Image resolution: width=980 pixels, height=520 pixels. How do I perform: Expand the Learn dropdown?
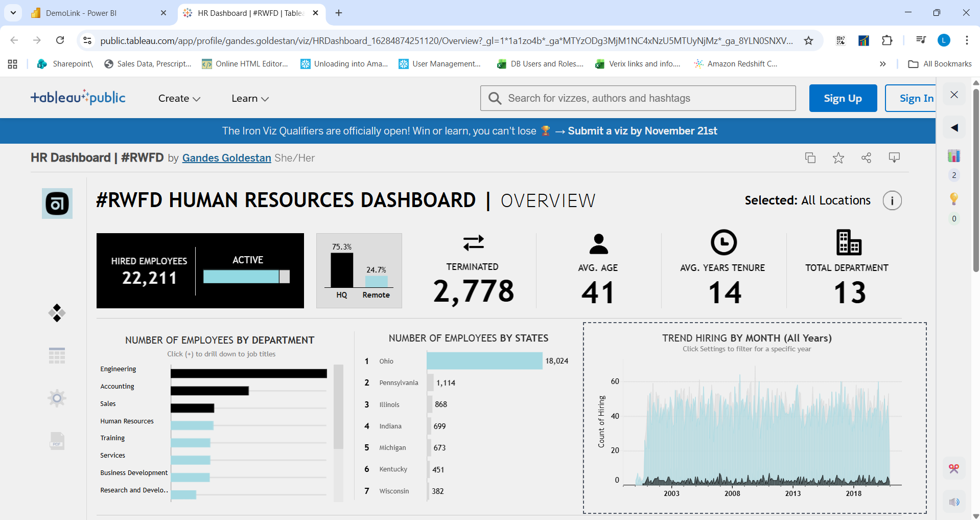[x=249, y=98]
